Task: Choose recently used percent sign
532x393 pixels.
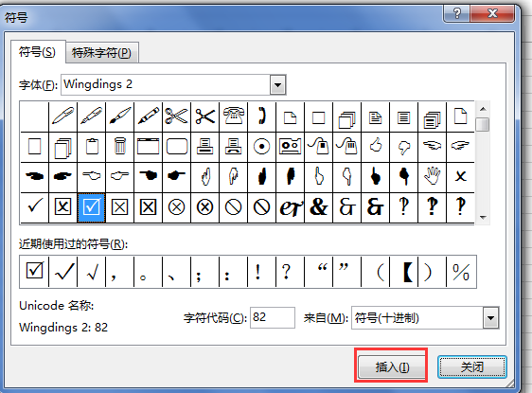Action: click(x=461, y=272)
